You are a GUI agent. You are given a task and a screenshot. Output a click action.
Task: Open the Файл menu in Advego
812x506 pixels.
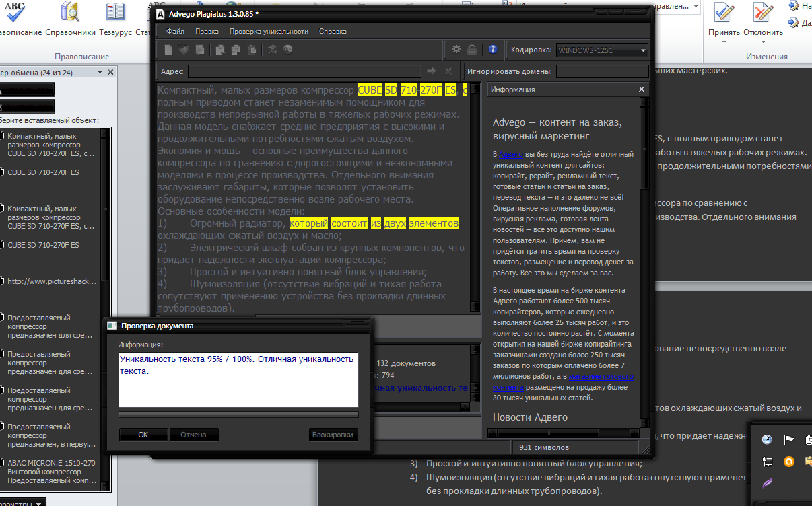[x=175, y=31]
